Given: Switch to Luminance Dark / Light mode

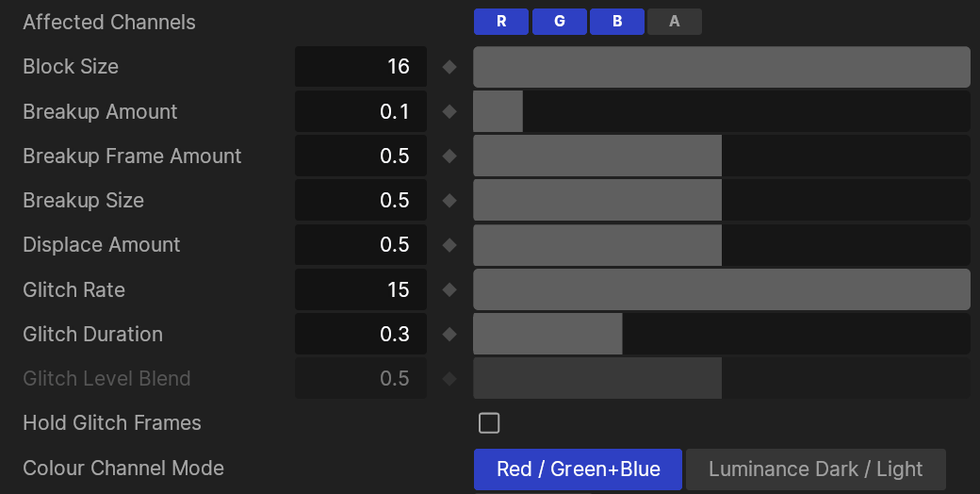Looking at the screenshot, I should click(x=815, y=469).
